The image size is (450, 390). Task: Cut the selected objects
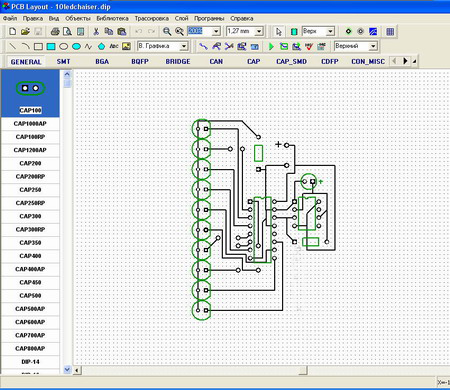(x=96, y=32)
